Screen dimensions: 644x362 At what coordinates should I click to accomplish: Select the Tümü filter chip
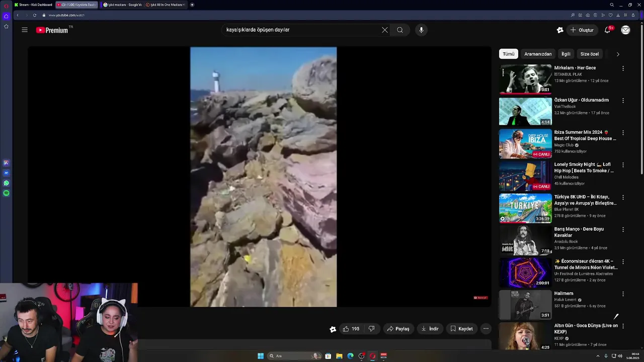click(x=509, y=54)
